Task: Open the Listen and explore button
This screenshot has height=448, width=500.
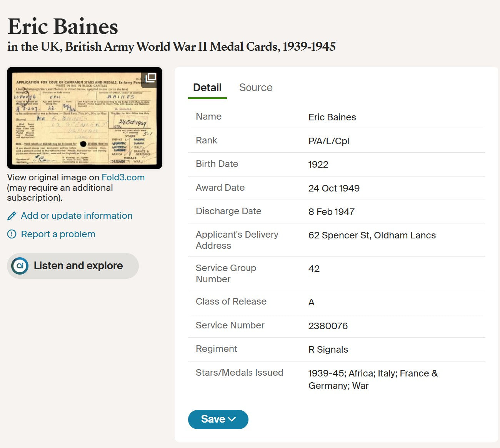Action: tap(73, 266)
